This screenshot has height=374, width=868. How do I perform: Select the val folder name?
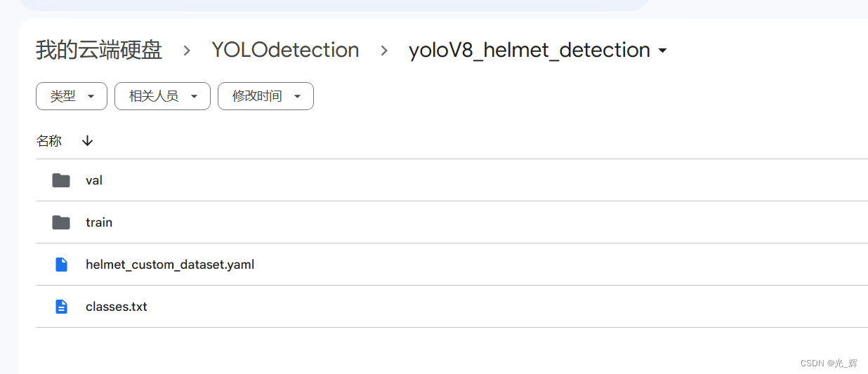pyautogui.click(x=94, y=180)
